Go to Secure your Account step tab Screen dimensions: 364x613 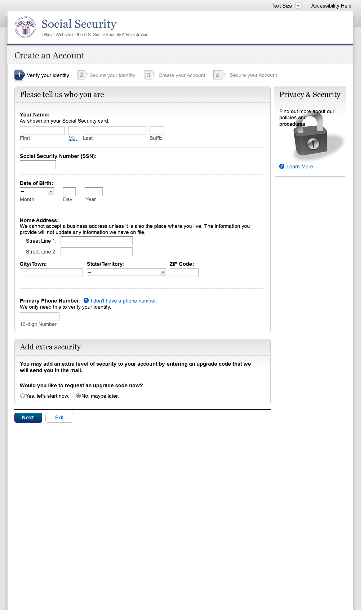pos(253,75)
